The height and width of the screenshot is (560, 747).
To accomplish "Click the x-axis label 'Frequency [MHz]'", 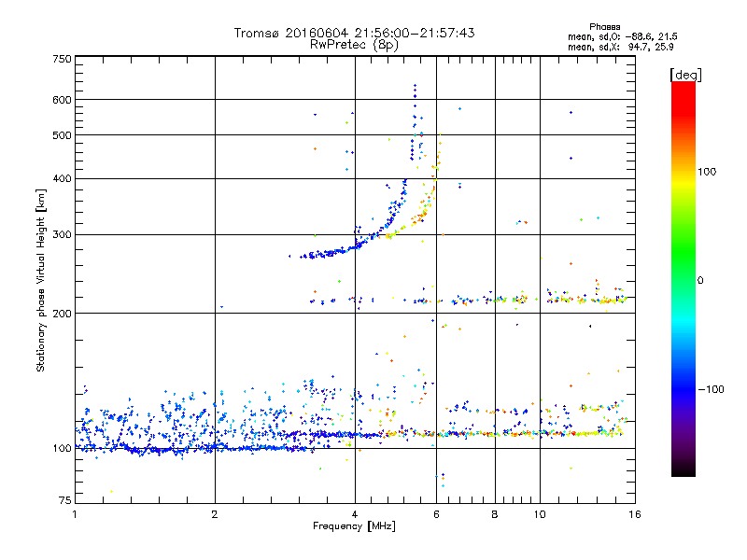I will pyautogui.click(x=354, y=526).
